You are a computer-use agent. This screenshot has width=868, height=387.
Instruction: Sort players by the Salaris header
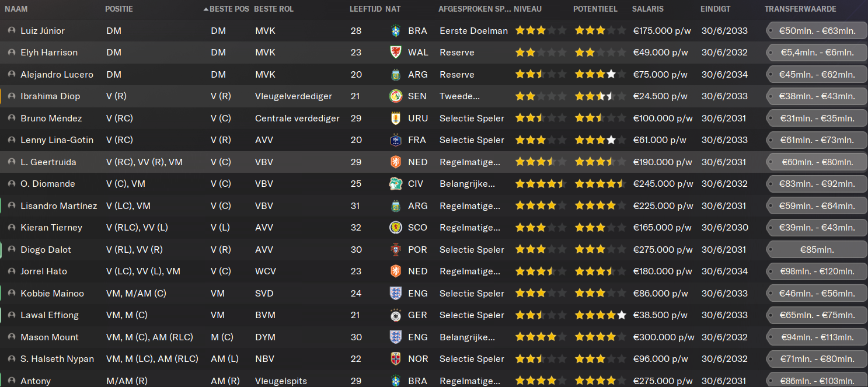pos(647,9)
